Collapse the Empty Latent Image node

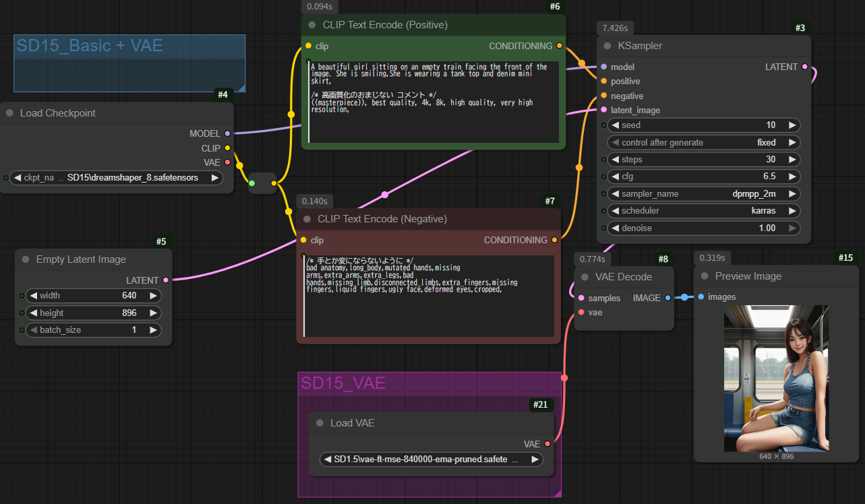point(26,259)
